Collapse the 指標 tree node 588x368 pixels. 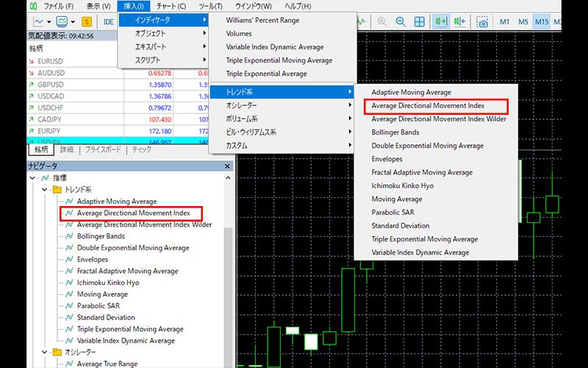pos(32,178)
